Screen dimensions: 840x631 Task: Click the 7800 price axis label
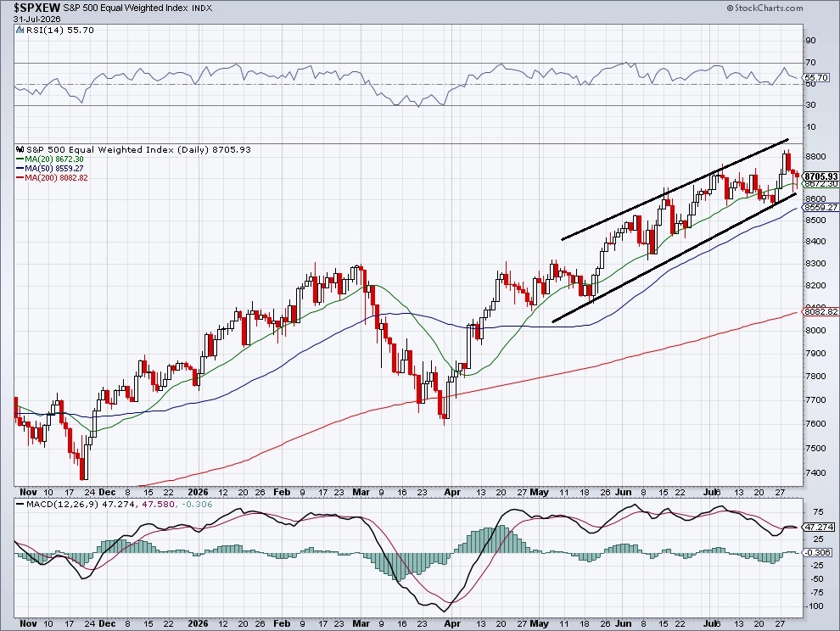click(x=815, y=376)
